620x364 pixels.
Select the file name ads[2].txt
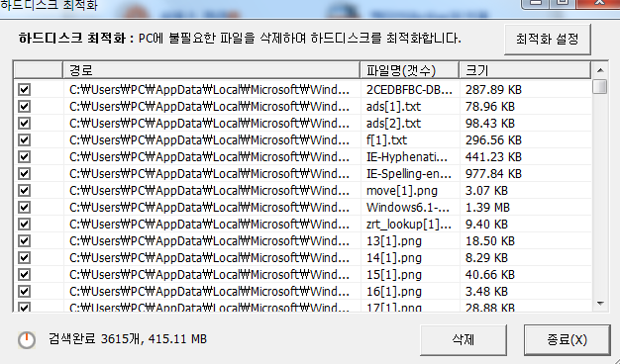coord(393,124)
